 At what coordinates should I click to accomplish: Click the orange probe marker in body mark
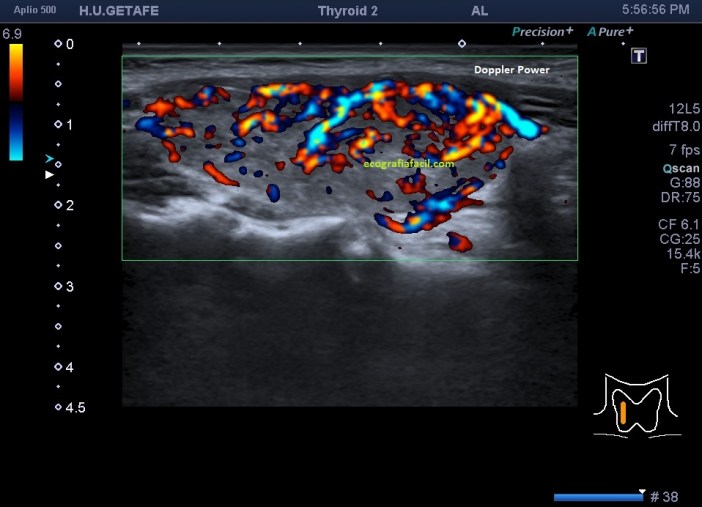pyautogui.click(x=623, y=412)
